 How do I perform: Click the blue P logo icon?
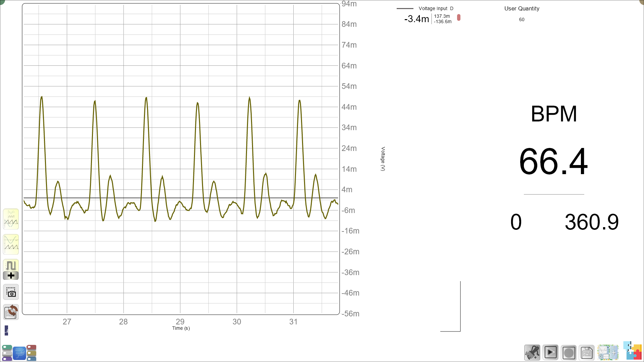[x=19, y=353]
